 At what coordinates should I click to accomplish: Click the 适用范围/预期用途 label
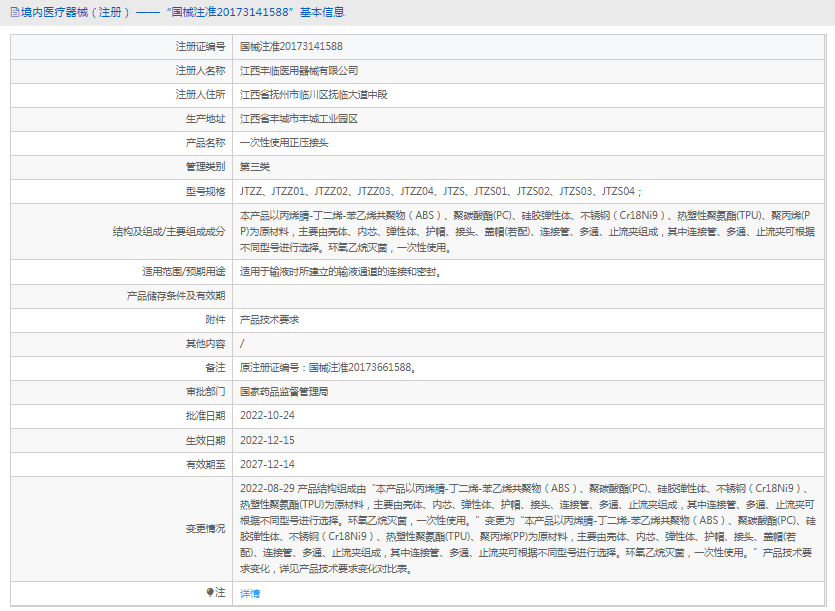tap(184, 272)
